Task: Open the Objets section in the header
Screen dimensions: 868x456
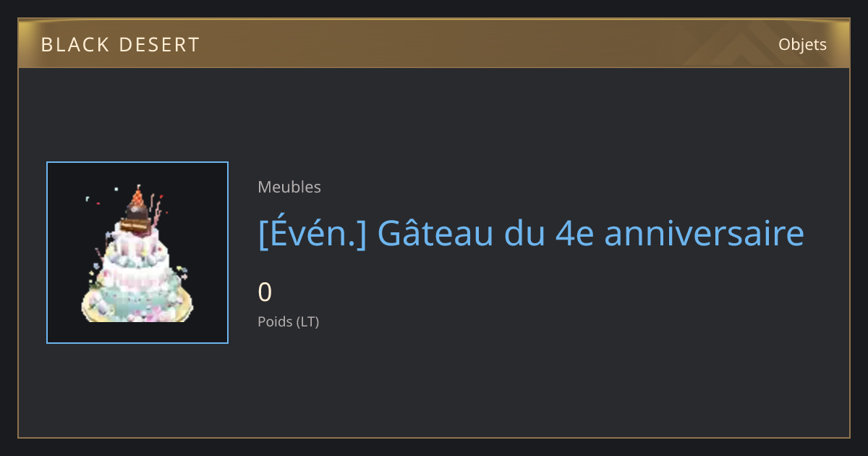Action: (802, 44)
